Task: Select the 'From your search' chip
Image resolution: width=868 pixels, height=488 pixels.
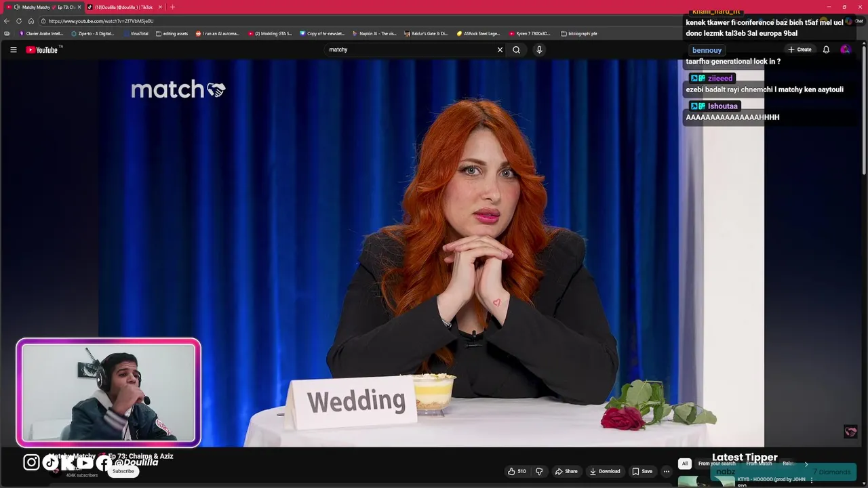Action: click(717, 464)
